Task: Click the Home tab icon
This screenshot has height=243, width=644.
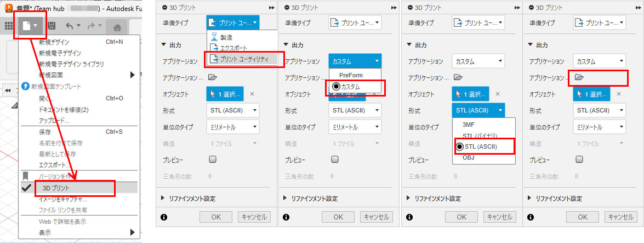Action: 116,26
